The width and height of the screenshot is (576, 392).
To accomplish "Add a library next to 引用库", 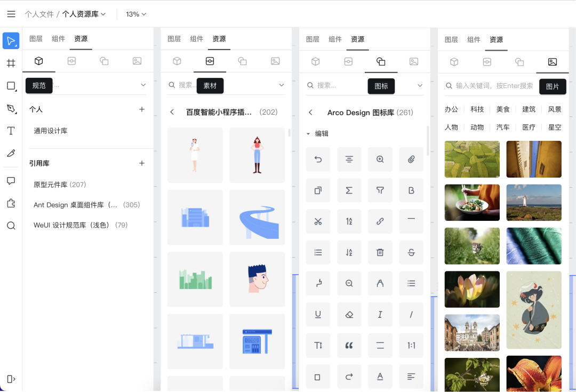I will pyautogui.click(x=142, y=163).
